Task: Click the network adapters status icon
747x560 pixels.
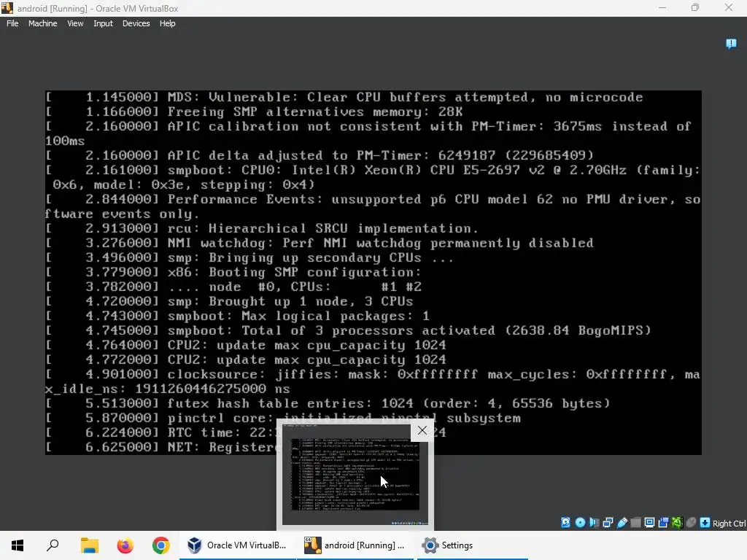Action: point(608,522)
